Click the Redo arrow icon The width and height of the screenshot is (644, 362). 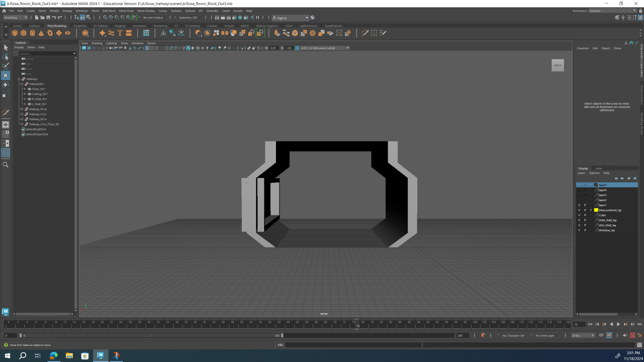pos(60,17)
